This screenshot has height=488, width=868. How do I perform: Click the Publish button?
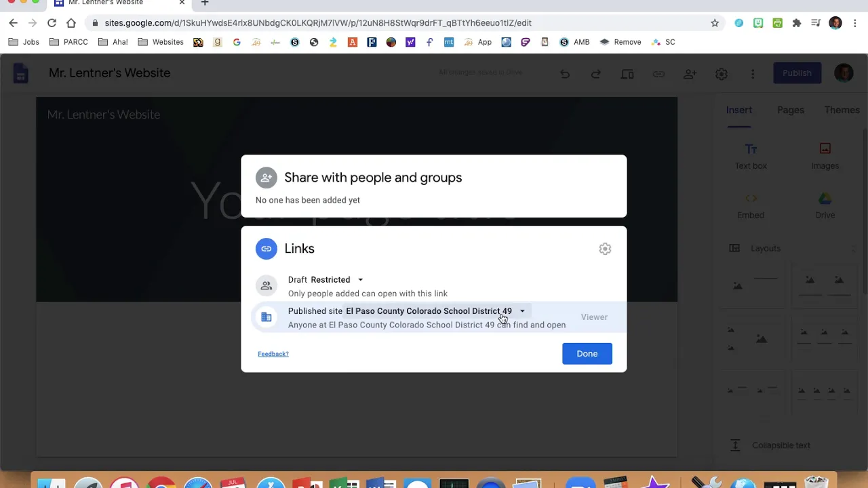click(x=797, y=73)
